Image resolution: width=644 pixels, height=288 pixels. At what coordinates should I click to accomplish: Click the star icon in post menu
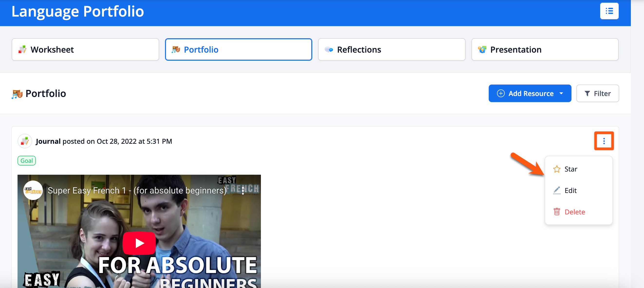[556, 169]
